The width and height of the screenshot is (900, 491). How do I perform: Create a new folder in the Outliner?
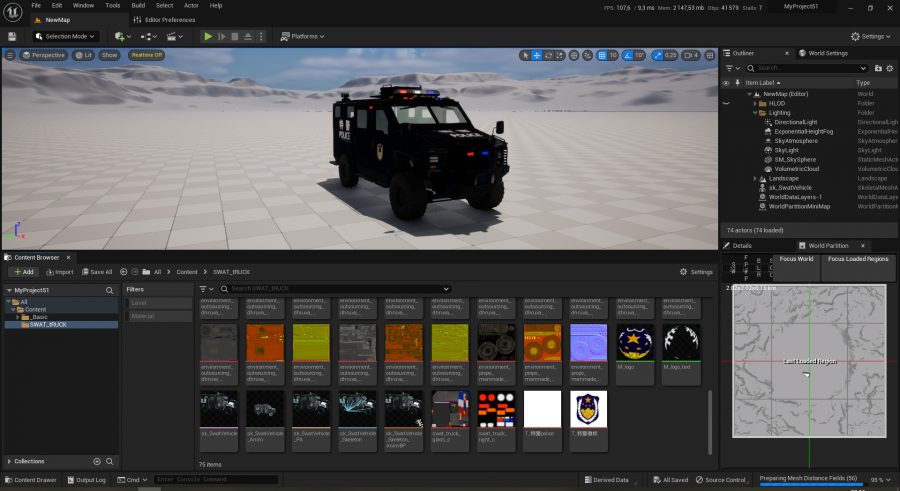coord(878,68)
